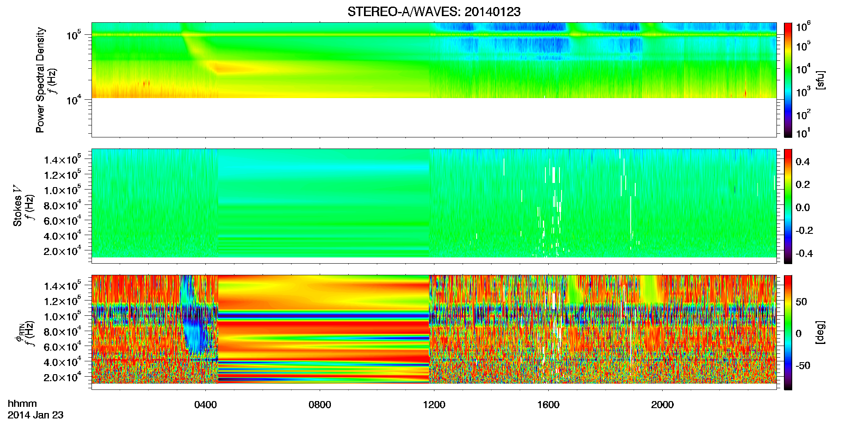Click the "0" tick on the deg color bar

tap(798, 334)
